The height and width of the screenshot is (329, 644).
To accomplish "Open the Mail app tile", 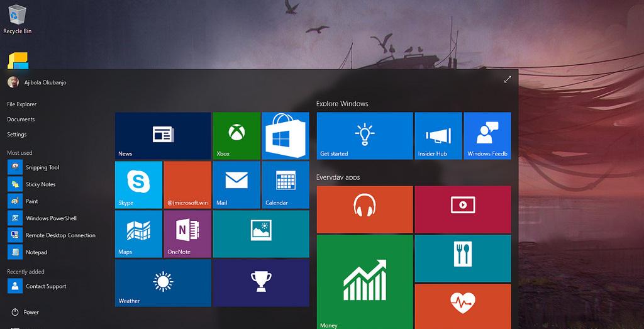I will pos(236,184).
